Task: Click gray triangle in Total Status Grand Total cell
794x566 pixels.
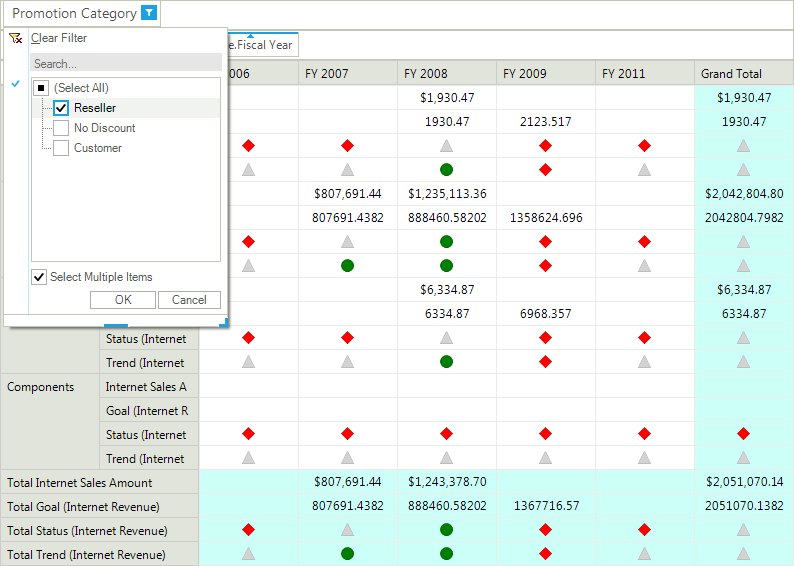Action: (x=743, y=530)
